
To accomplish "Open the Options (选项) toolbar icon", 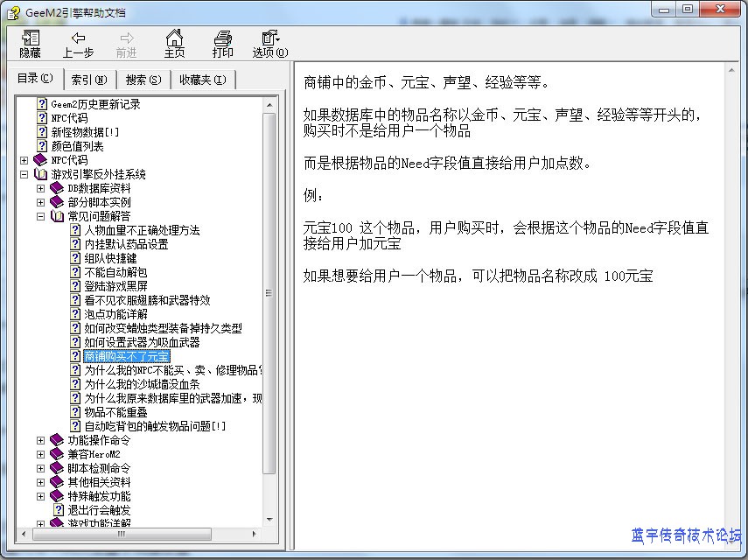I will [x=269, y=38].
